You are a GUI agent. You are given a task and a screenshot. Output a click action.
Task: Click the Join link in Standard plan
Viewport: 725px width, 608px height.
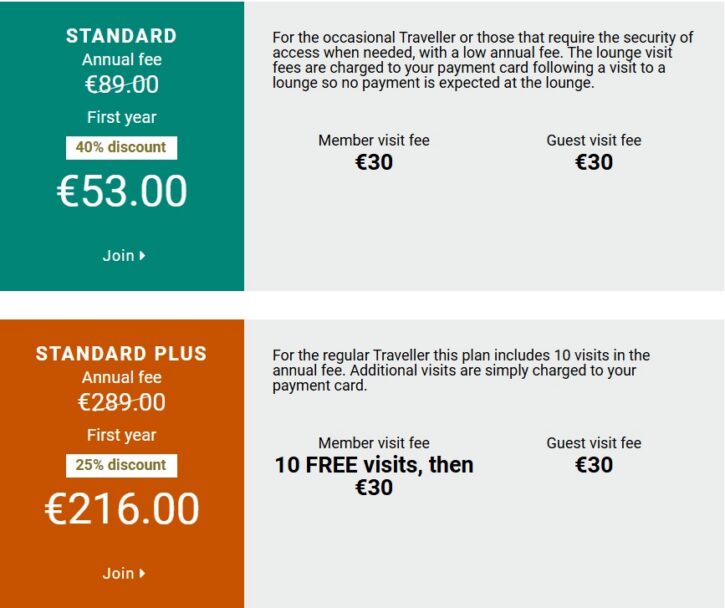coord(119,256)
